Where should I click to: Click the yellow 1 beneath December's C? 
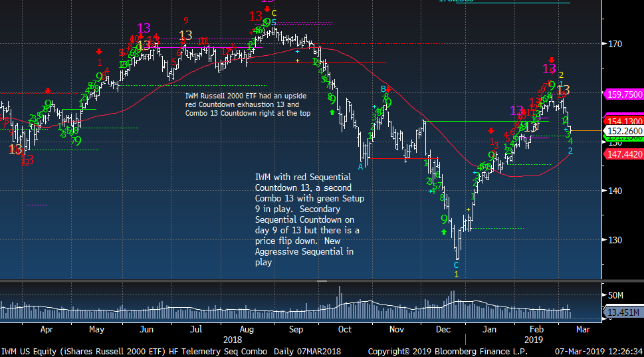pyautogui.click(x=456, y=275)
